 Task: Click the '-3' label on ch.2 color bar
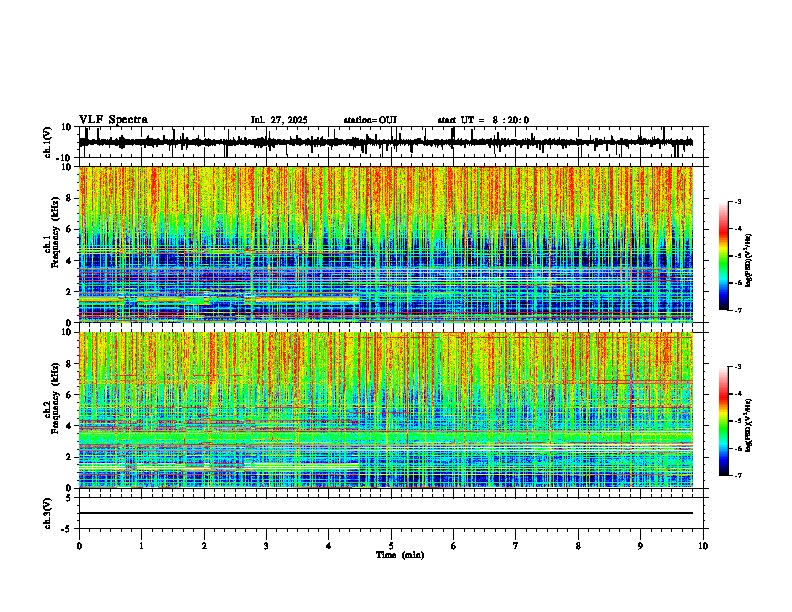(738, 367)
